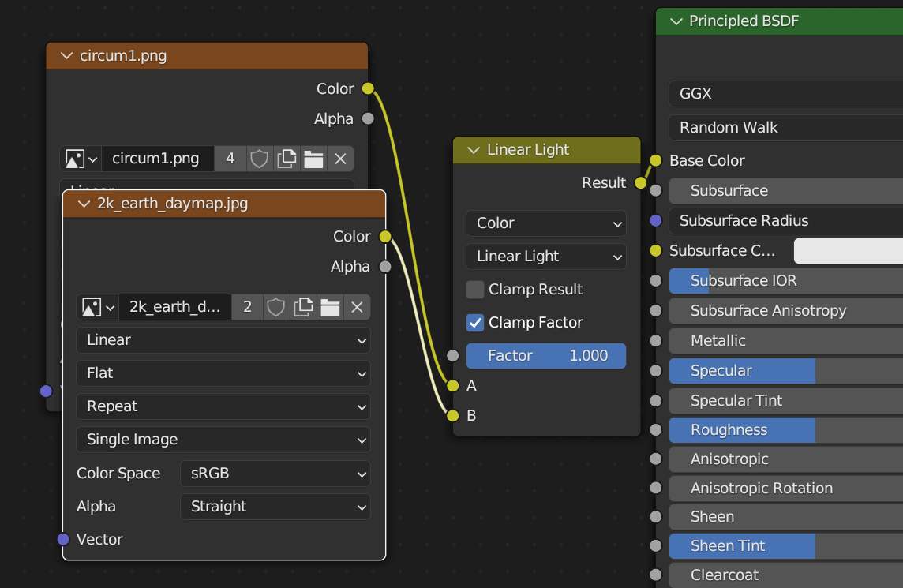Unlink circum1.png image with X icon
The width and height of the screenshot is (903, 588).
[340, 159]
